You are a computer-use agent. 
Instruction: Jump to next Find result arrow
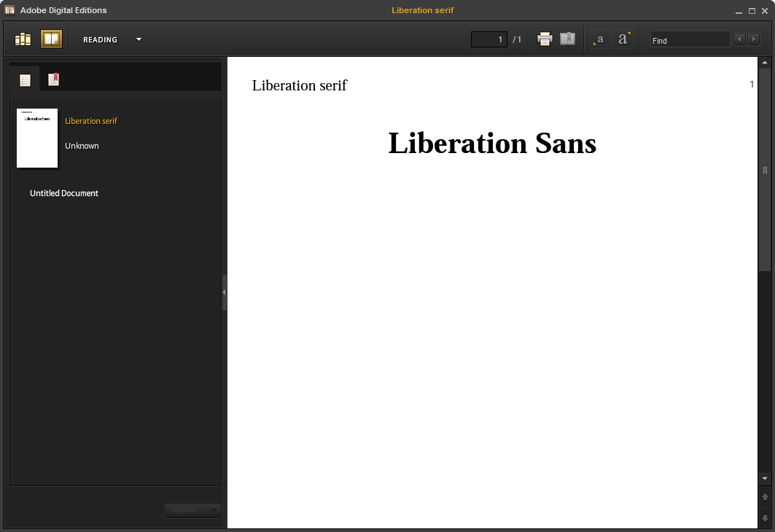[x=754, y=39]
